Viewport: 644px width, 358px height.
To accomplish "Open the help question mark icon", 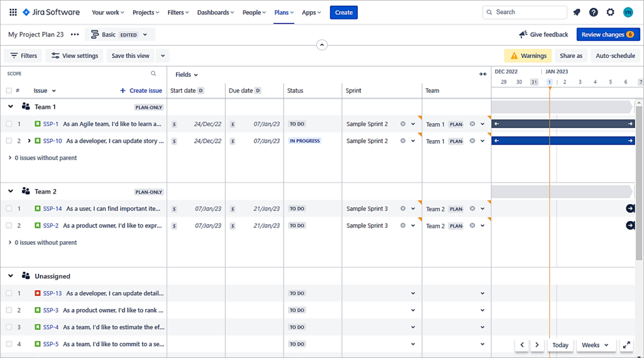I will pos(594,13).
